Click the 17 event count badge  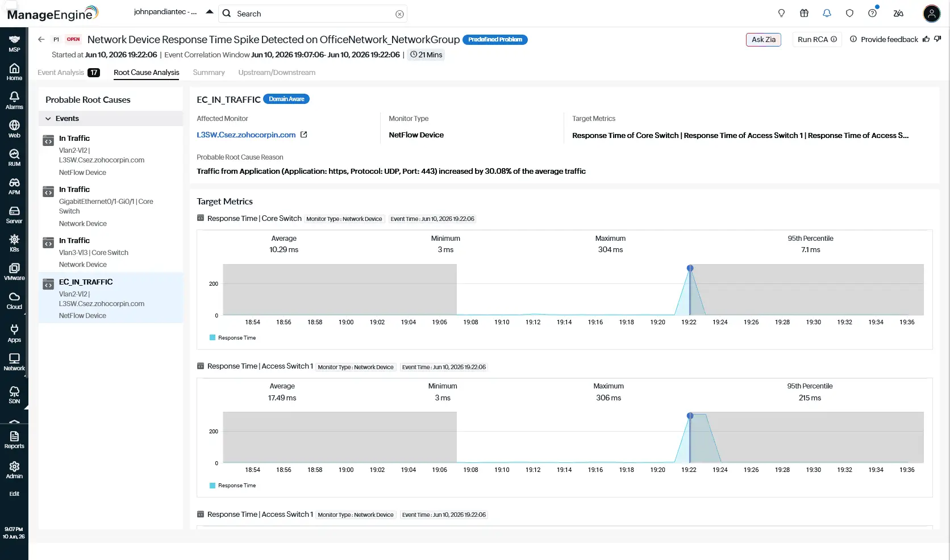[x=94, y=73]
